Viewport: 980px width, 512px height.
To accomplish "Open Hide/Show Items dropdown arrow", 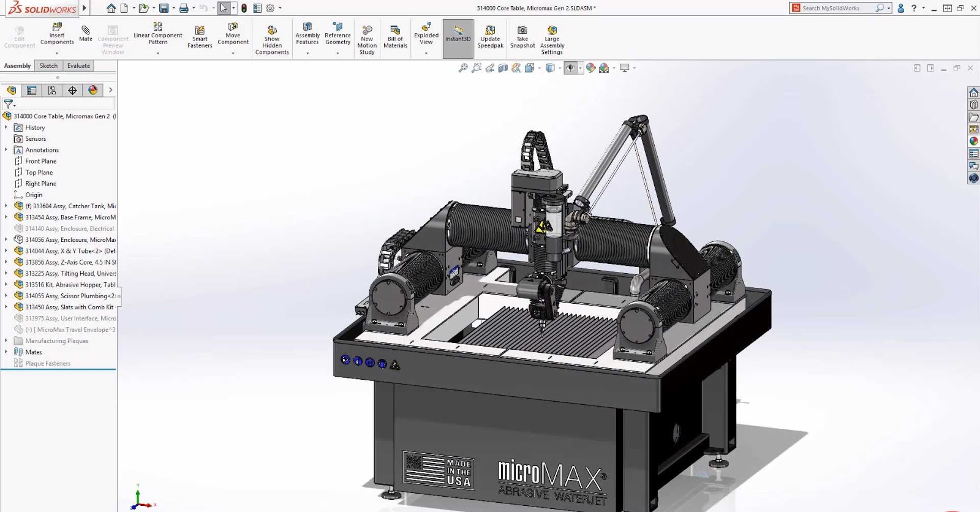I will tap(580, 68).
